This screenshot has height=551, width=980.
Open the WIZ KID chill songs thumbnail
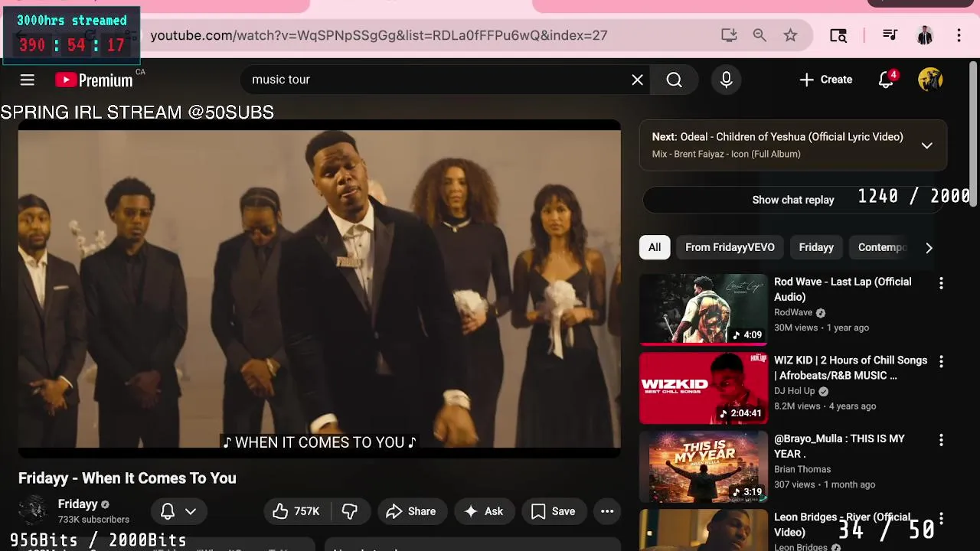click(703, 388)
